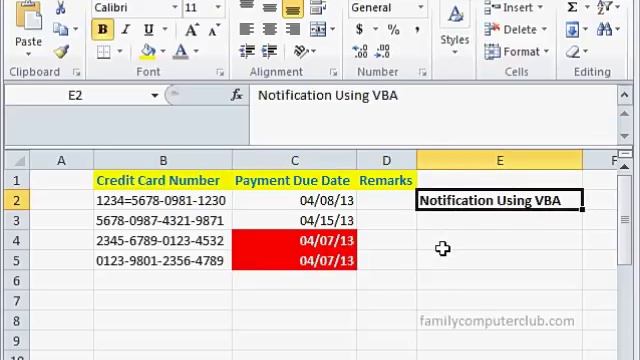This screenshot has height=360, width=640.
Task: Apply Comma style format
Action: point(417,29)
